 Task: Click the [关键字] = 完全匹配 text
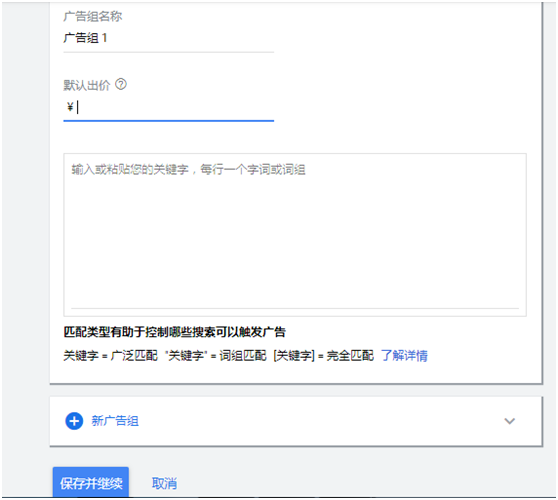click(x=323, y=356)
